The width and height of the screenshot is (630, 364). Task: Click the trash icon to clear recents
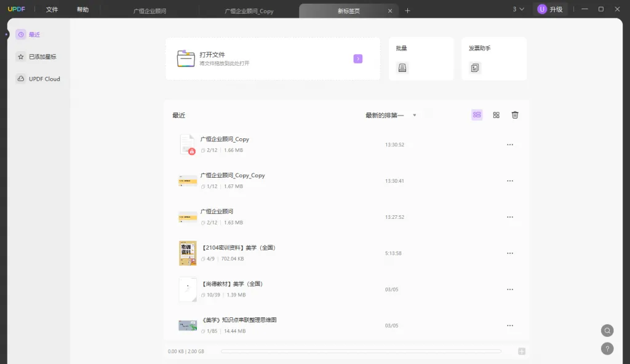tap(515, 115)
